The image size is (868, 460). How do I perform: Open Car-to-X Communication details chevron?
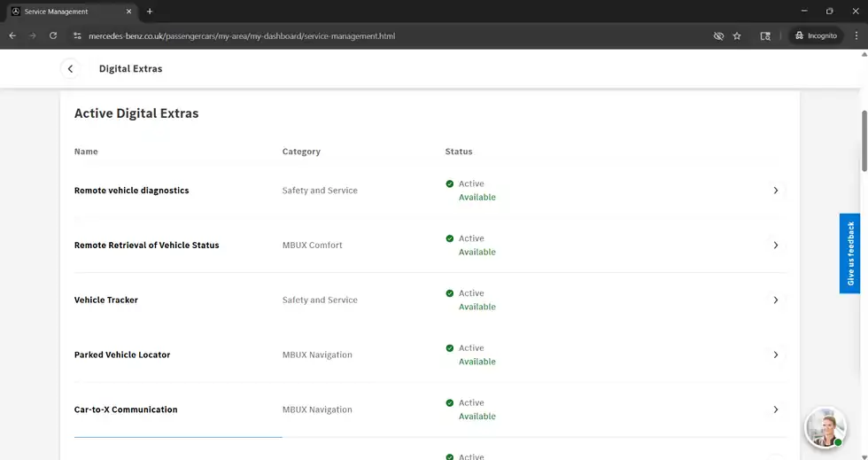click(x=776, y=409)
